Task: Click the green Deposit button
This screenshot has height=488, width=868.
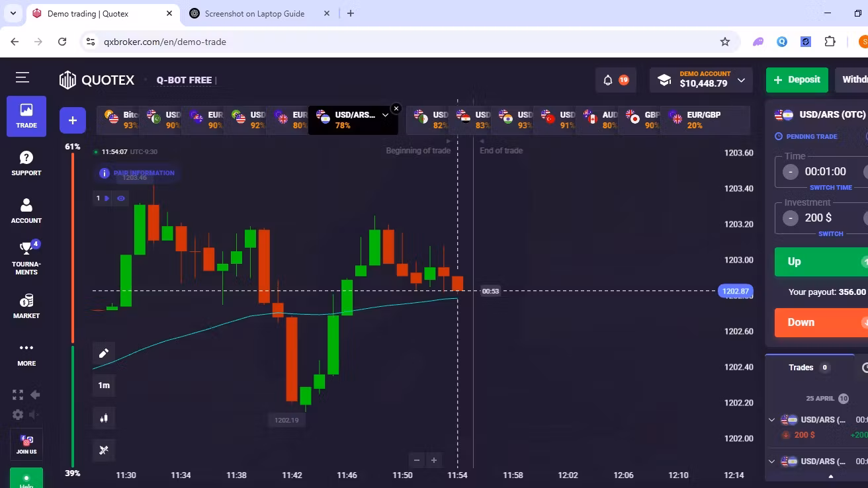Action: [x=797, y=79]
